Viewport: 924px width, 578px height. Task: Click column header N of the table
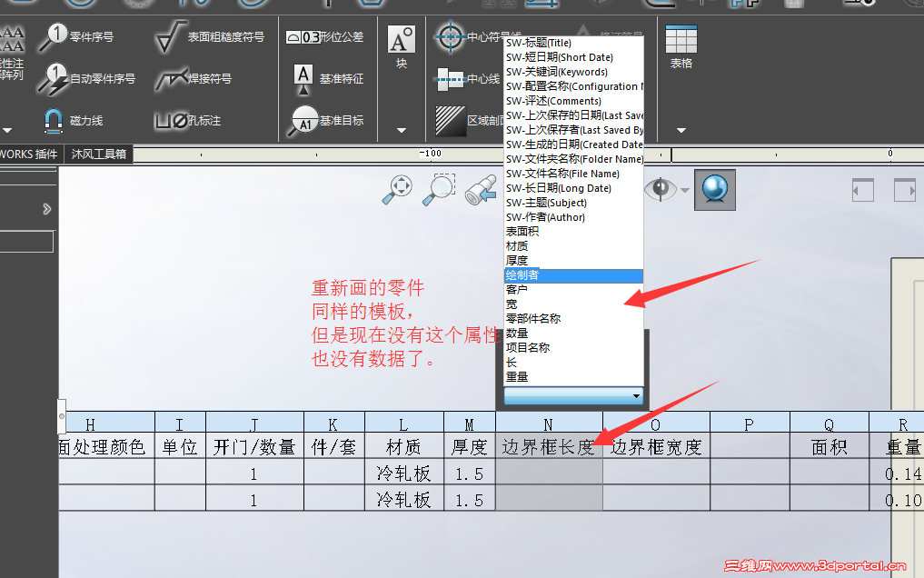549,424
